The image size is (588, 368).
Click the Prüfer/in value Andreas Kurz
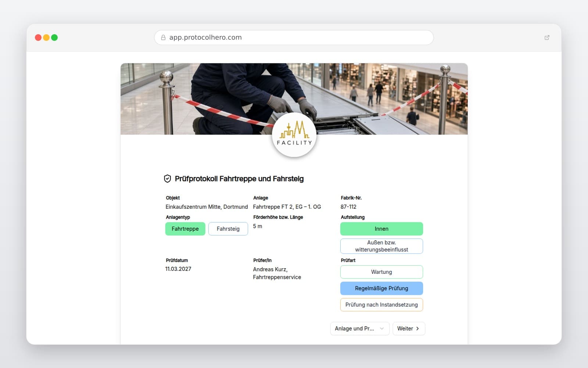click(277, 273)
